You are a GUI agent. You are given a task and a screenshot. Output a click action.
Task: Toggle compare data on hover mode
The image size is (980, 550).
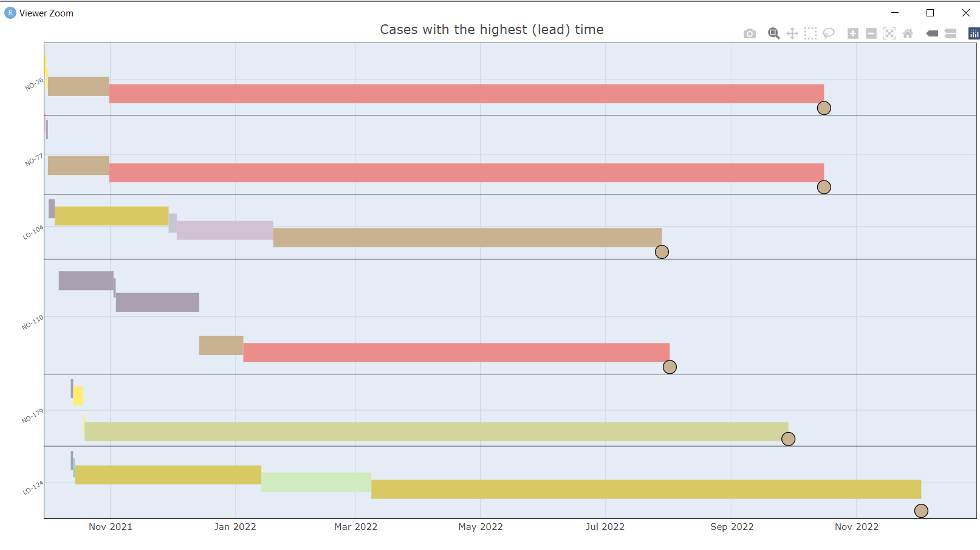point(950,33)
